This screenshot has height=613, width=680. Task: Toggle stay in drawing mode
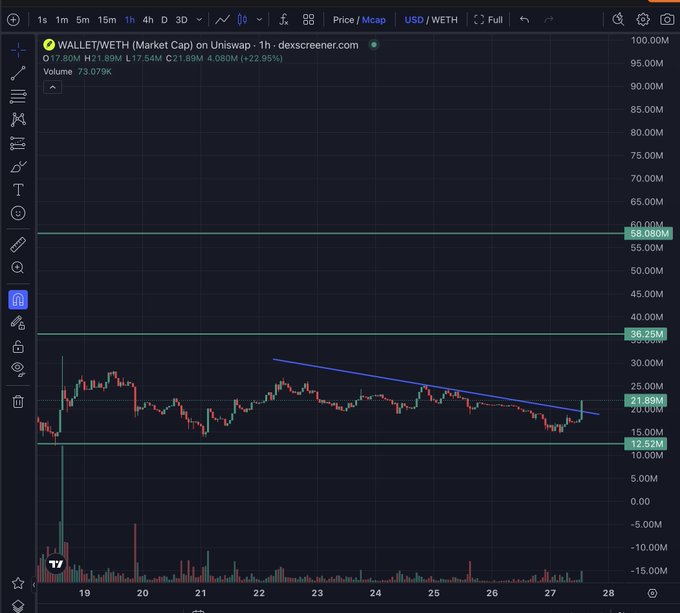coord(18,323)
